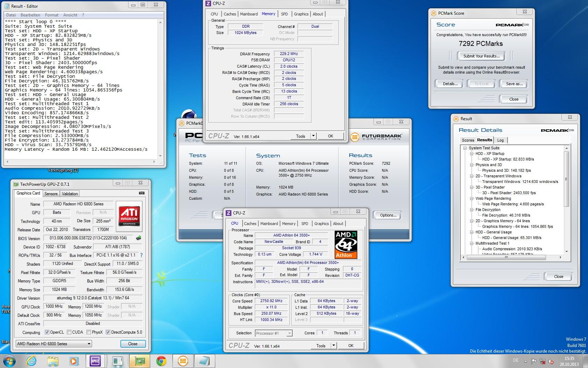Click the Result Details tree horizontal scrollbar

pos(512,257)
